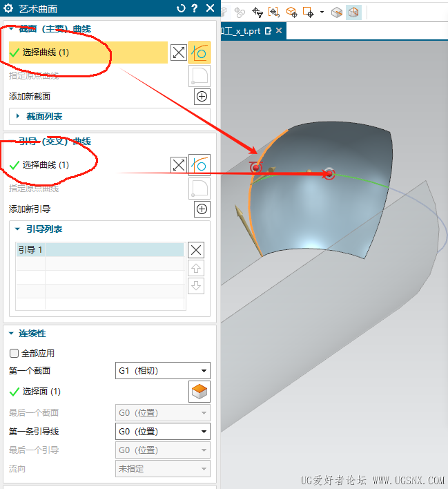Click the pop-out icon on the file tab
Screen dimensions: 448x489
tap(268, 31)
